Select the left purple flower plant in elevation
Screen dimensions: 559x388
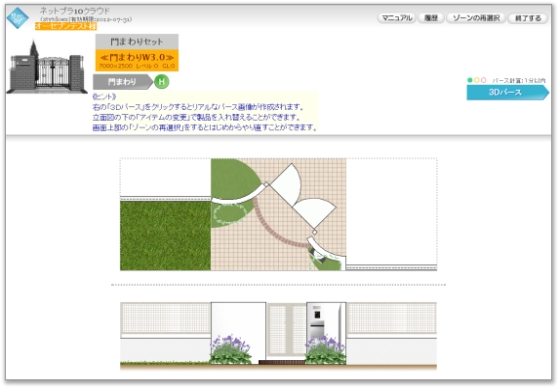coord(230,349)
